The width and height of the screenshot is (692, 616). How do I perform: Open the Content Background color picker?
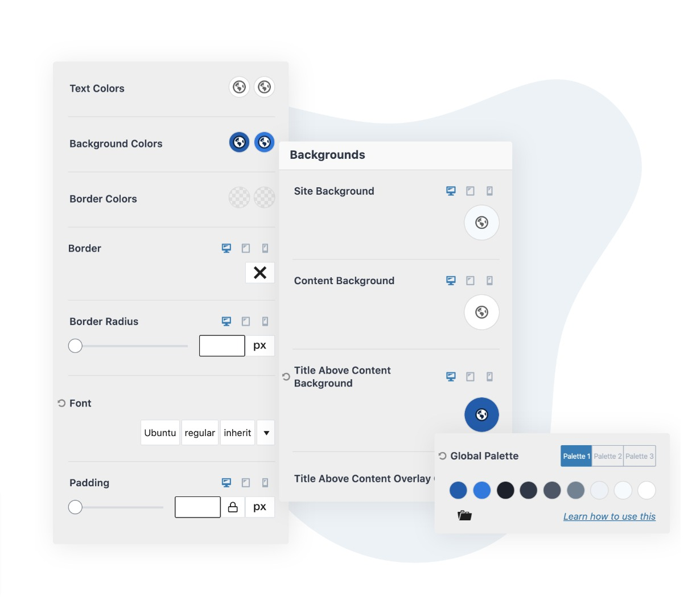(482, 312)
